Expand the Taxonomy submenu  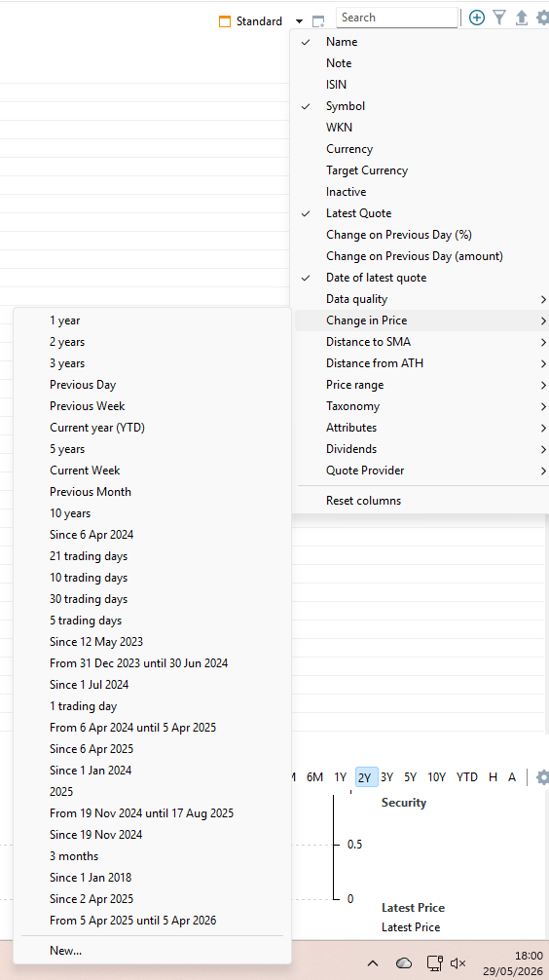[x=421, y=406]
